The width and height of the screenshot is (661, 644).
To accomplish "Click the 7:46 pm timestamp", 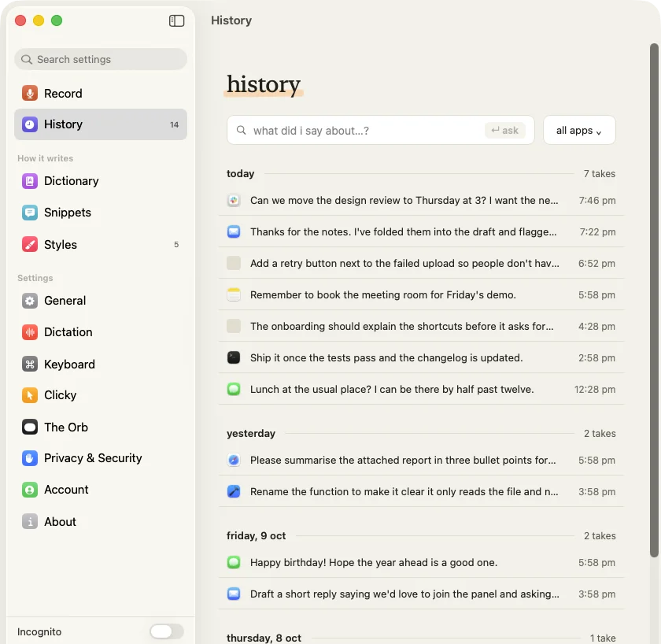I will [597, 200].
